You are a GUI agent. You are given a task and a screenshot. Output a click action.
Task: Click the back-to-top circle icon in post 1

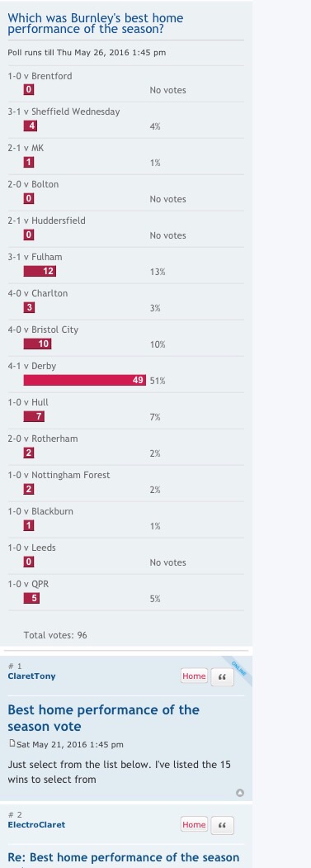point(239,793)
